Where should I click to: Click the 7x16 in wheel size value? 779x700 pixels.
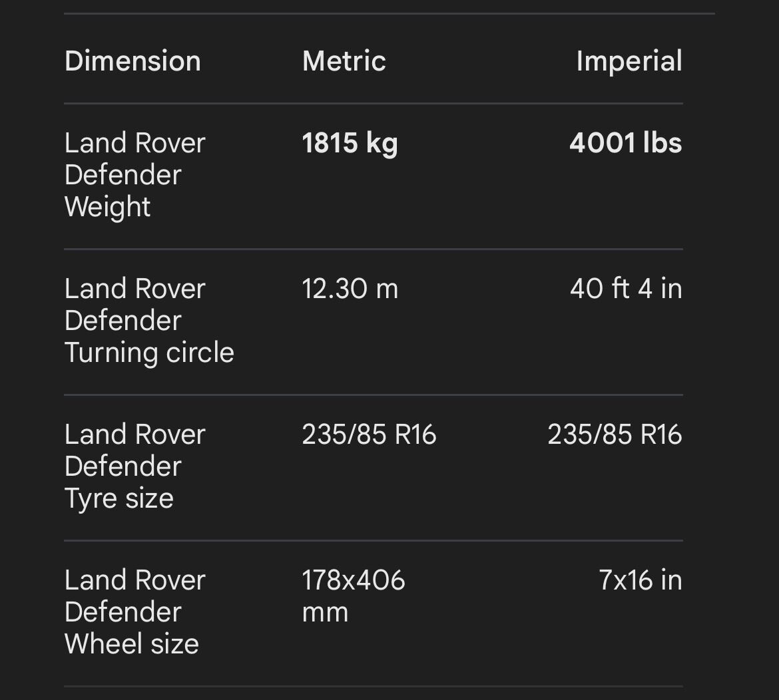click(x=641, y=580)
